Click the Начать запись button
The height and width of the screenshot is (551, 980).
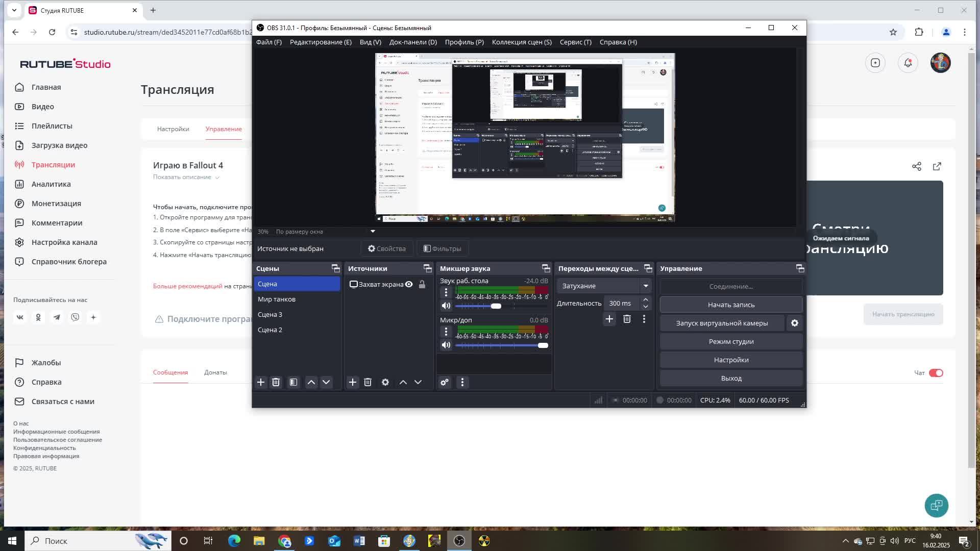(x=731, y=305)
